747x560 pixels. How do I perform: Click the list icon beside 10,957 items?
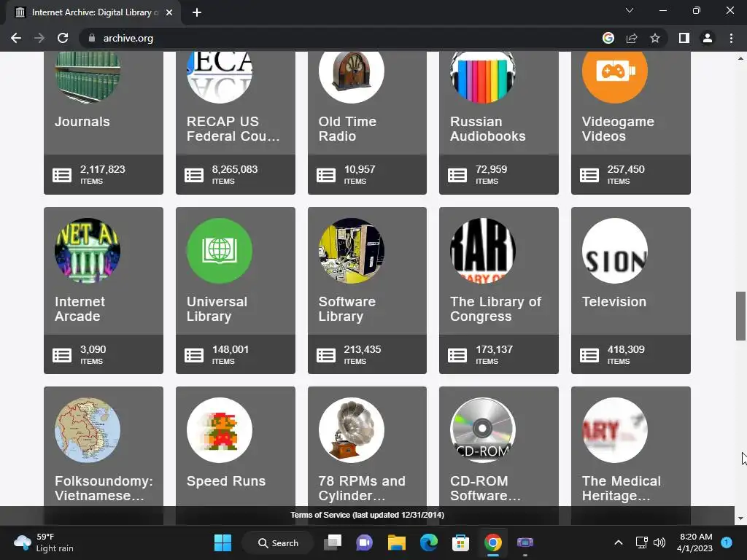(326, 175)
